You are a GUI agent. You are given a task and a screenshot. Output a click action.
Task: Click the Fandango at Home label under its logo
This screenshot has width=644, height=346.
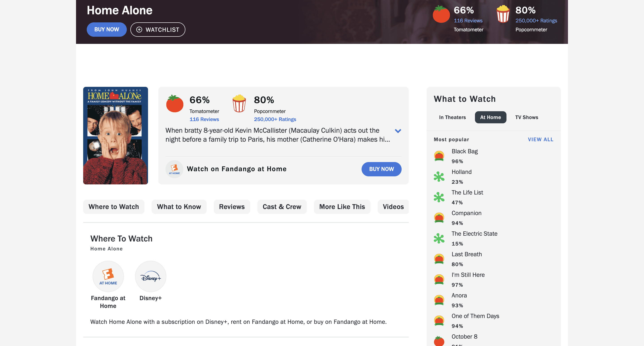108,302
